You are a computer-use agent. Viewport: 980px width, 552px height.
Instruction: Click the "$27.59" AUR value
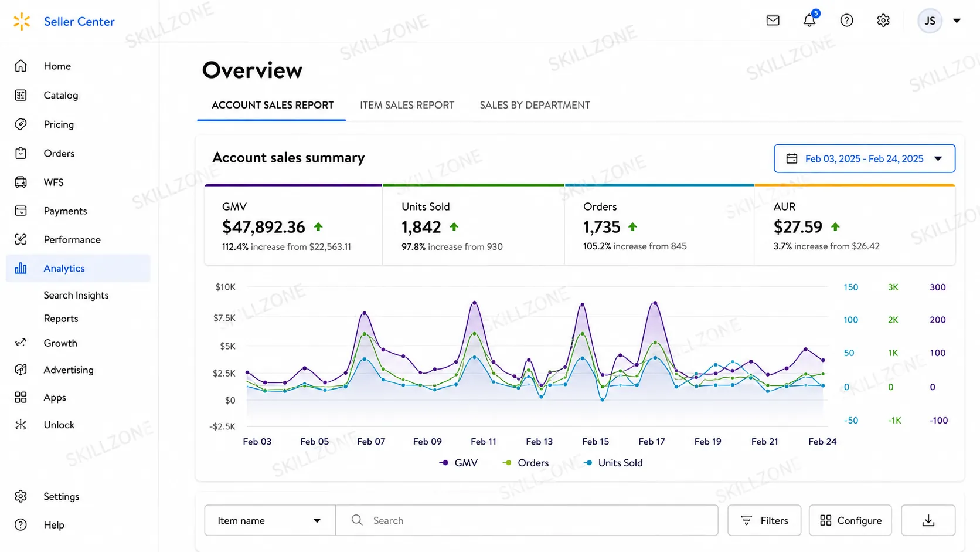[798, 227]
